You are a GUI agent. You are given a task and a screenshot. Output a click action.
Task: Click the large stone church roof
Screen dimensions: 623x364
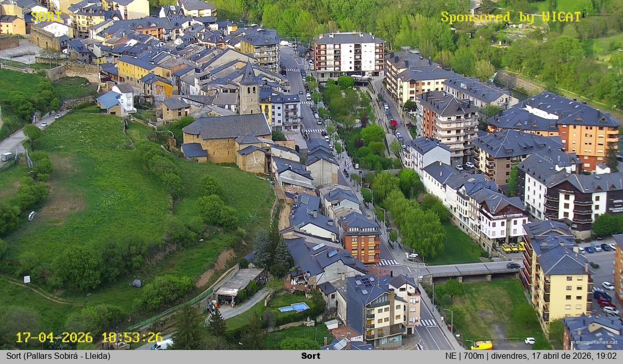pos(227,126)
